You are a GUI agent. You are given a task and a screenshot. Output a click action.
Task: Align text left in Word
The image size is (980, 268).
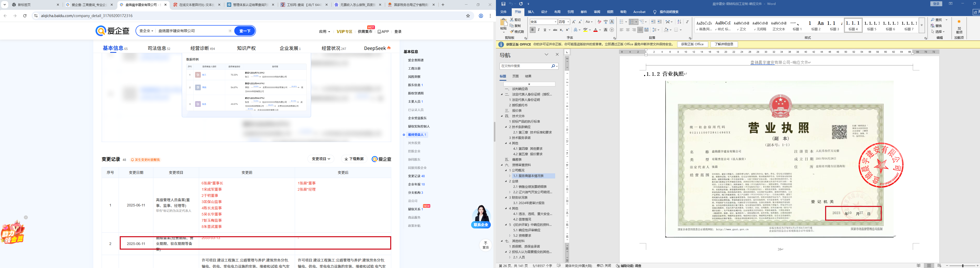pos(622,30)
